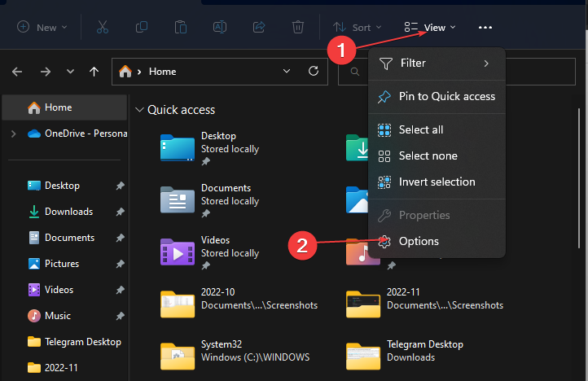This screenshot has width=588, height=381.
Task: Click the Rename icon in toolbar
Action: click(x=220, y=28)
